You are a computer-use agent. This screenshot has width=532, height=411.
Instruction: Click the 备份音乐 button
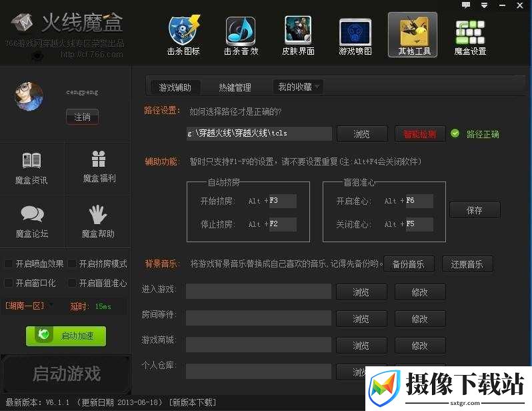pos(409,264)
